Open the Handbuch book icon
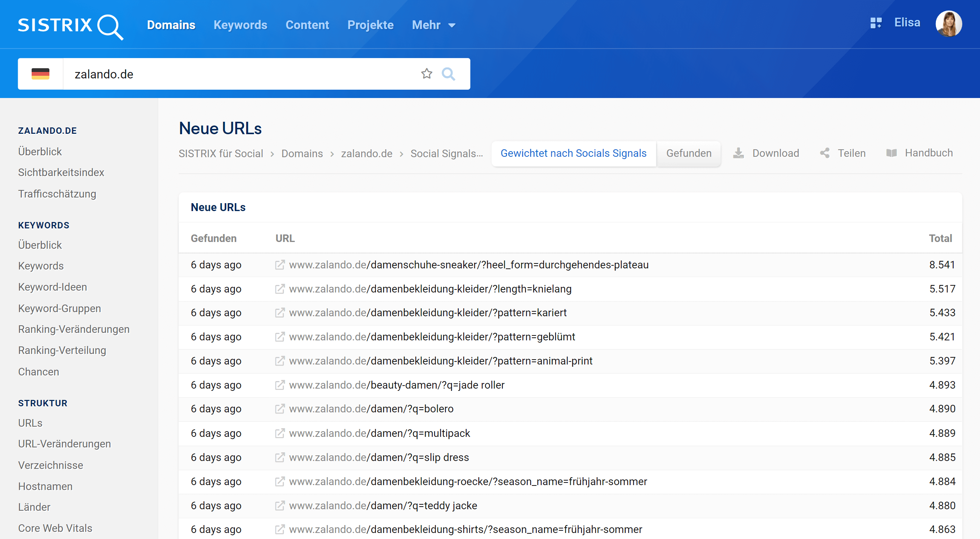Image resolution: width=980 pixels, height=539 pixels. click(891, 153)
